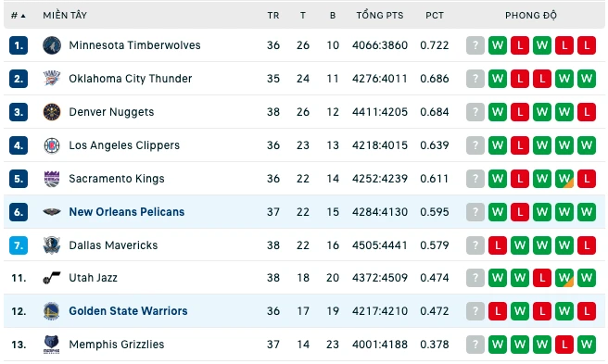Open the Dallas Mavericks logo
Image resolution: width=608 pixels, height=364 pixels.
pyautogui.click(x=52, y=245)
